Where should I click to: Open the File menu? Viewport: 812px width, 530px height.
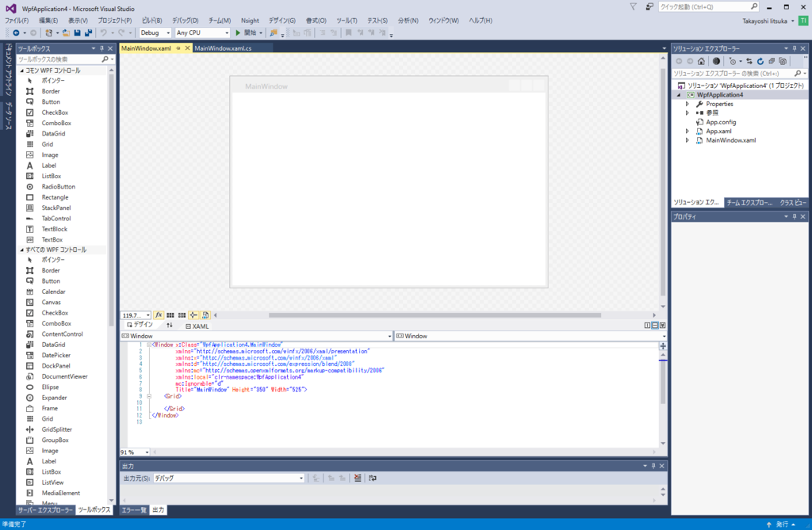click(x=17, y=21)
